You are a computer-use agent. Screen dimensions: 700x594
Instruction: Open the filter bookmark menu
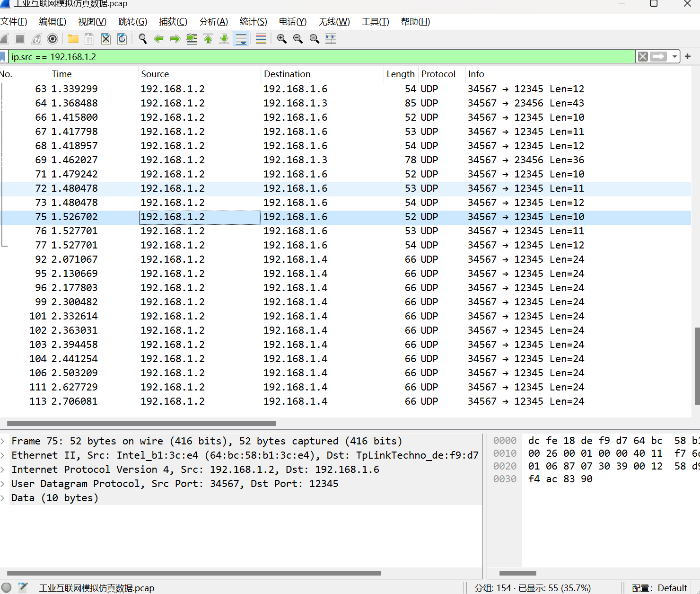pos(3,57)
